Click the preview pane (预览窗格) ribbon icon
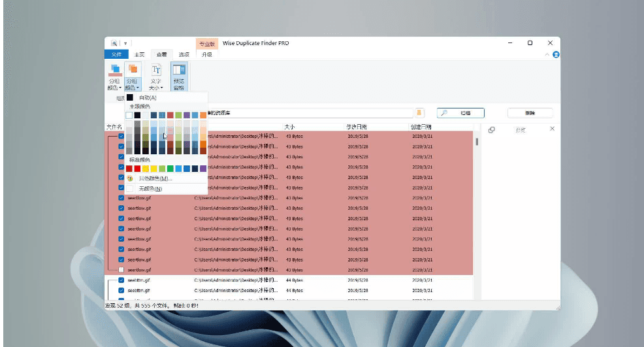The width and height of the screenshot is (644, 347). coord(178,77)
